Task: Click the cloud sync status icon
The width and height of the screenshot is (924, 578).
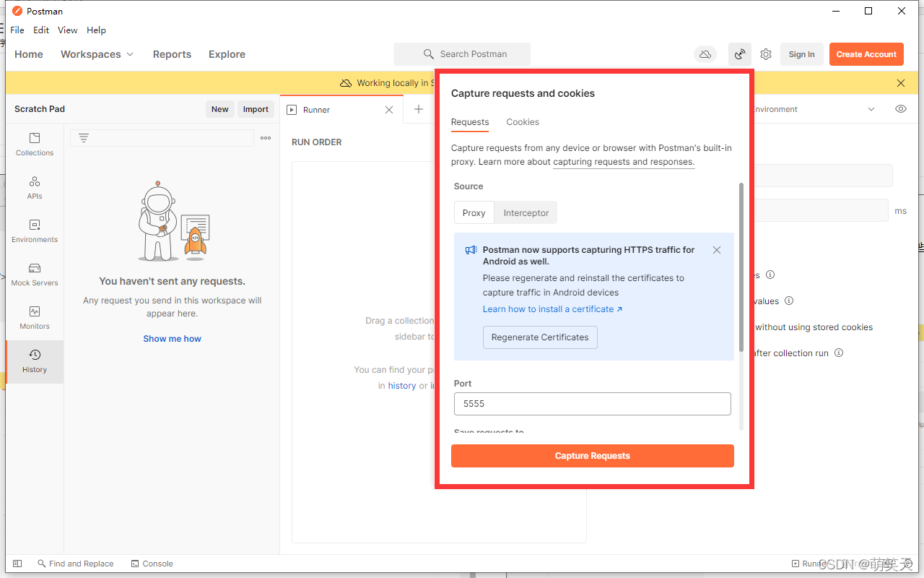Action: click(705, 54)
